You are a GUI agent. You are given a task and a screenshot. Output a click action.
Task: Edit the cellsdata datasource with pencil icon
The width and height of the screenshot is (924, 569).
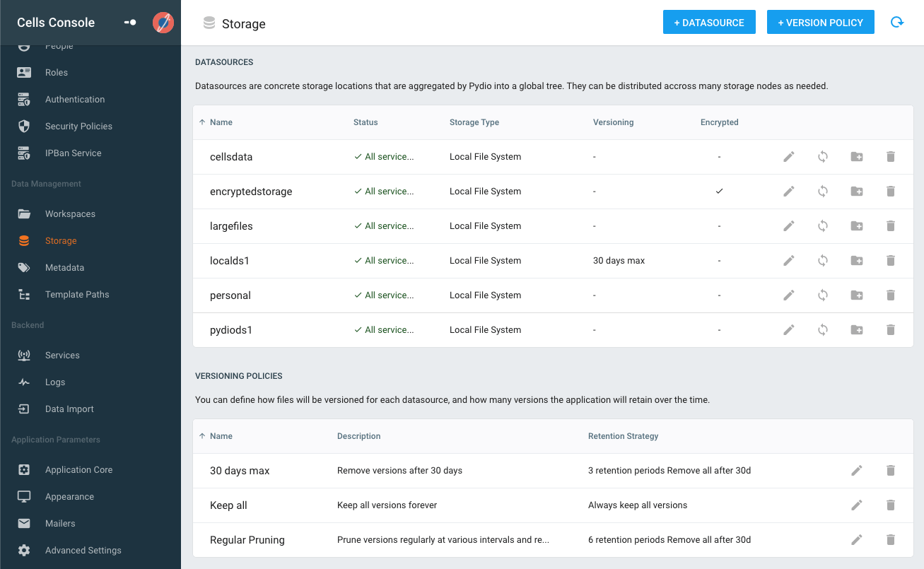789,157
